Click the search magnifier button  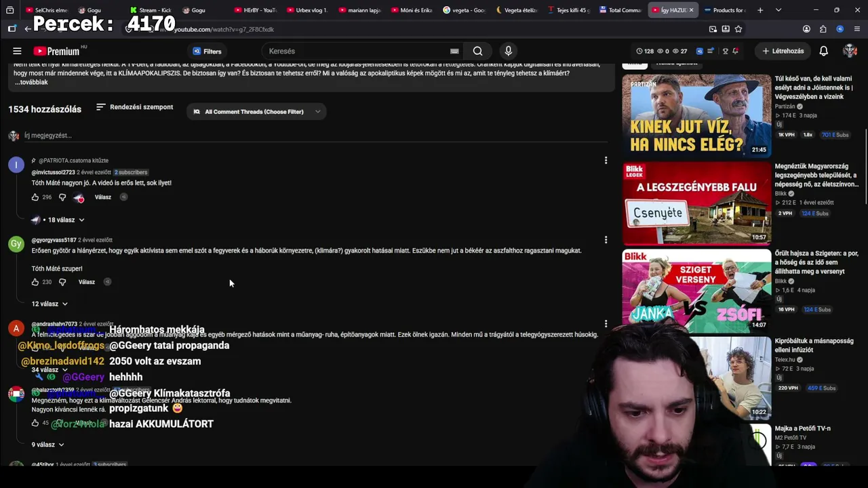click(x=477, y=51)
